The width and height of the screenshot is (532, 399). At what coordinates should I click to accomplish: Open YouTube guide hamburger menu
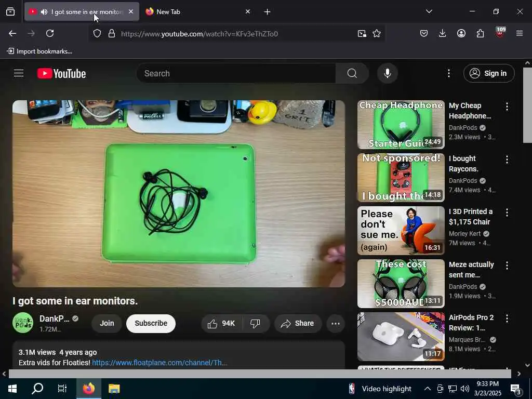point(19,73)
